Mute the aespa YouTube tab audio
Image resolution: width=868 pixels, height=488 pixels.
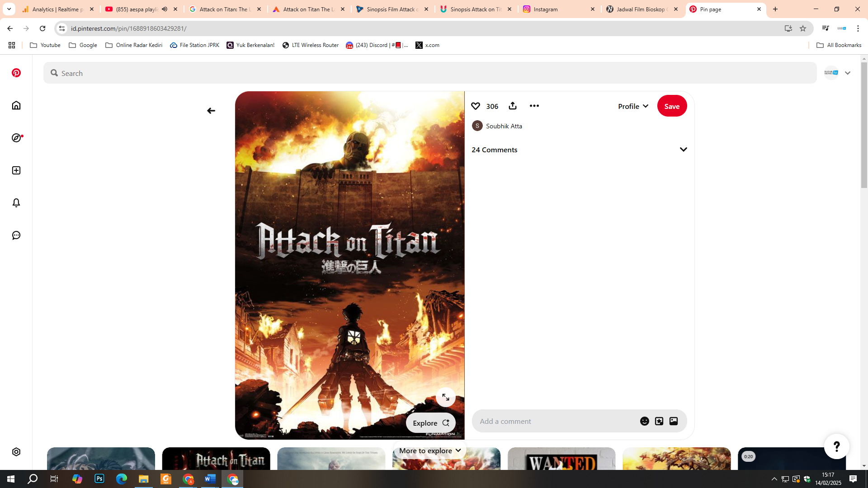[x=165, y=9]
